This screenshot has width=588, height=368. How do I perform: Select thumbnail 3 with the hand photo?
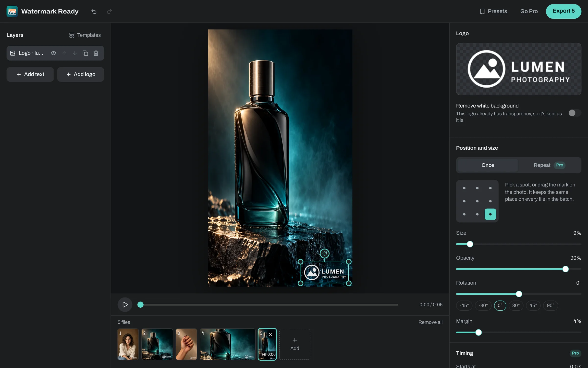[x=186, y=344]
